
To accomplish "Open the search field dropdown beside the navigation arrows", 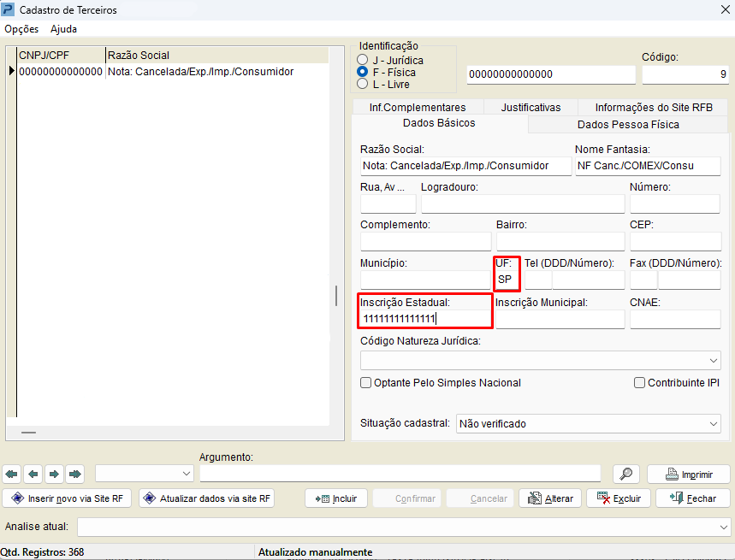I will pos(186,474).
